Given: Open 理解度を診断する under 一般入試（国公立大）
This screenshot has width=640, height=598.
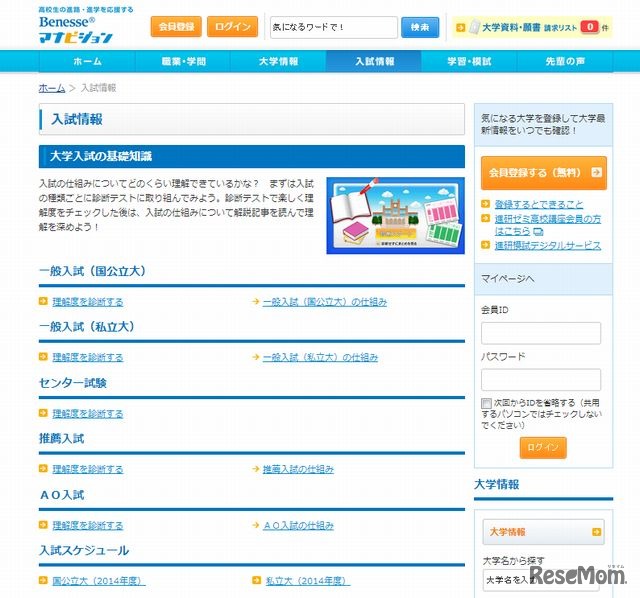Looking at the screenshot, I should (88, 302).
